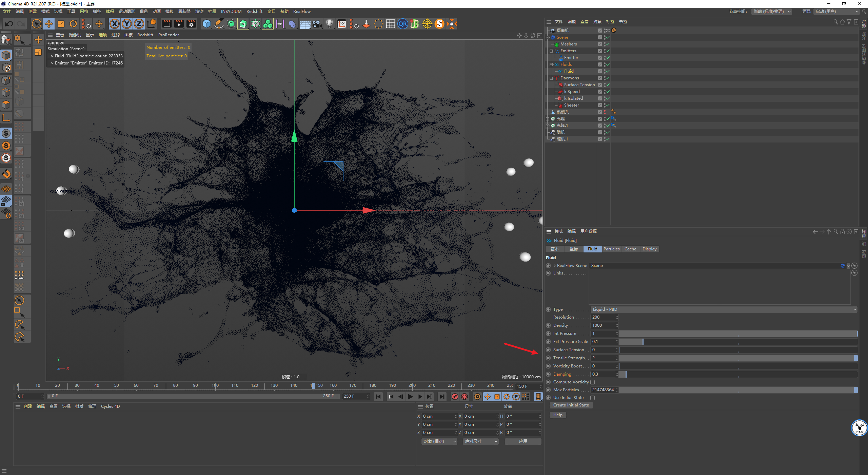Activate the Scale tool in top toolbar
This screenshot has width=868, height=475.
click(61, 24)
